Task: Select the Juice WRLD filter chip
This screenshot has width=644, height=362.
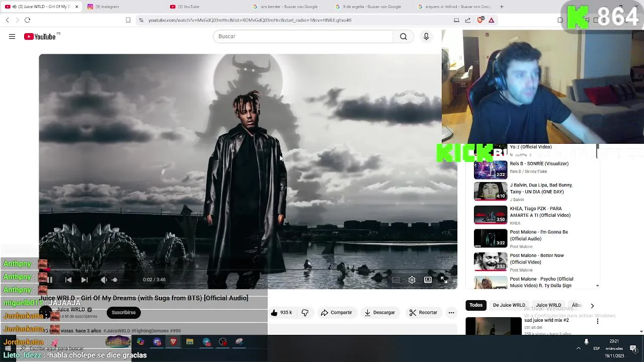Action: [548, 305]
